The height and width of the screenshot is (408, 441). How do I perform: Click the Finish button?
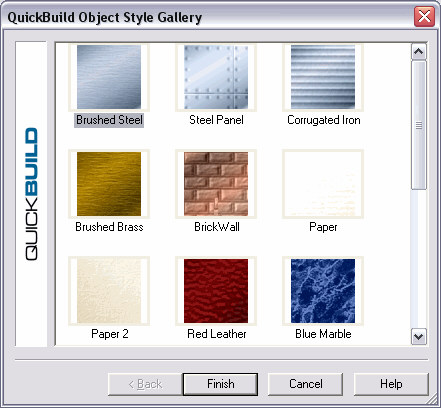pyautogui.click(x=220, y=384)
